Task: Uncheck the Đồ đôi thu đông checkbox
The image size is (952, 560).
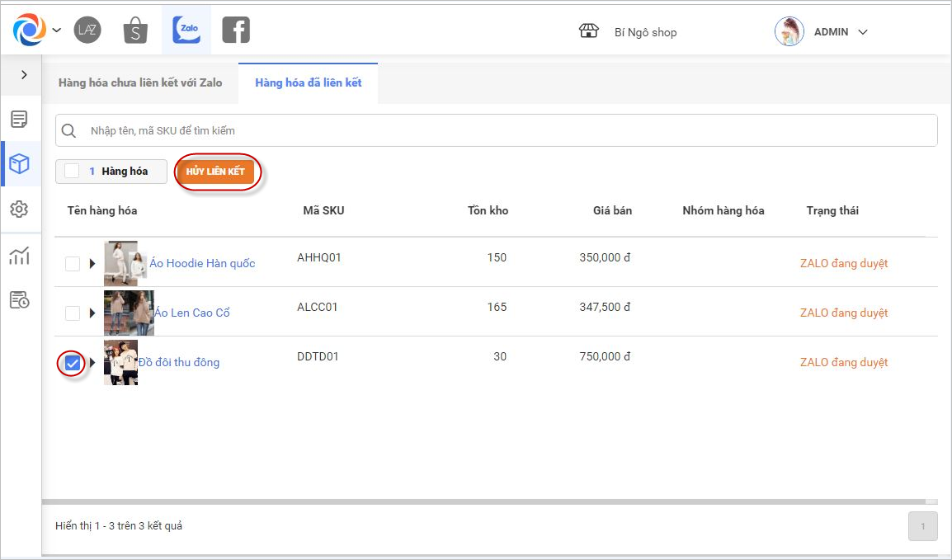Action: tap(73, 363)
